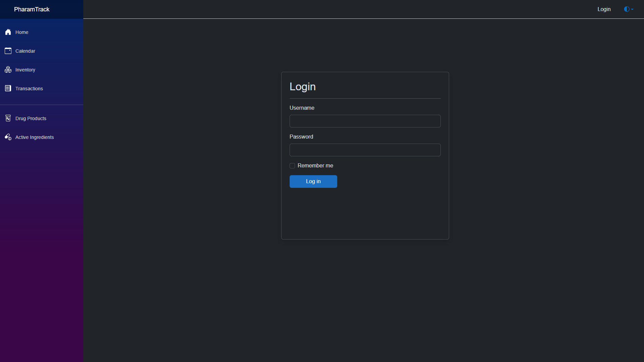The height and width of the screenshot is (362, 644).
Task: Focus the Password input field
Action: (365, 150)
